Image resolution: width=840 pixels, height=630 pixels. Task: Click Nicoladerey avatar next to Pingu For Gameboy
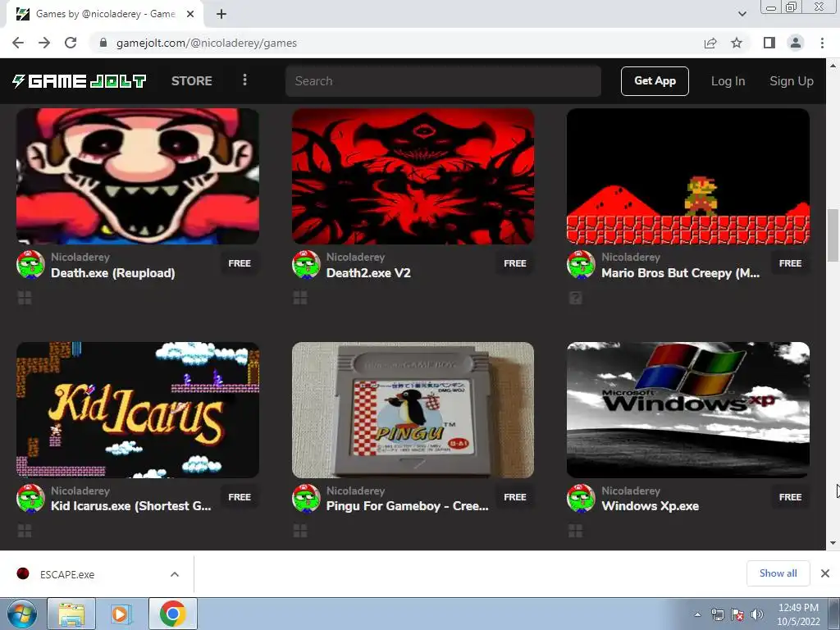click(306, 498)
